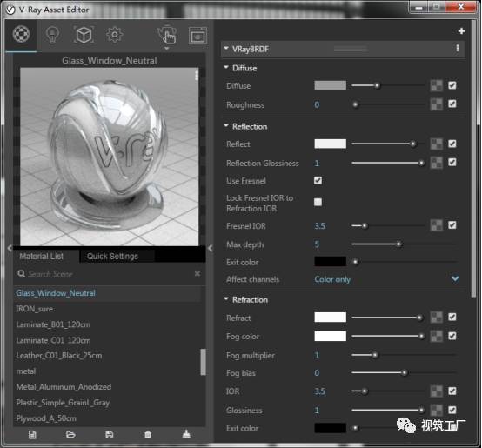
Task: Clear the search field X icon
Action: click(197, 273)
